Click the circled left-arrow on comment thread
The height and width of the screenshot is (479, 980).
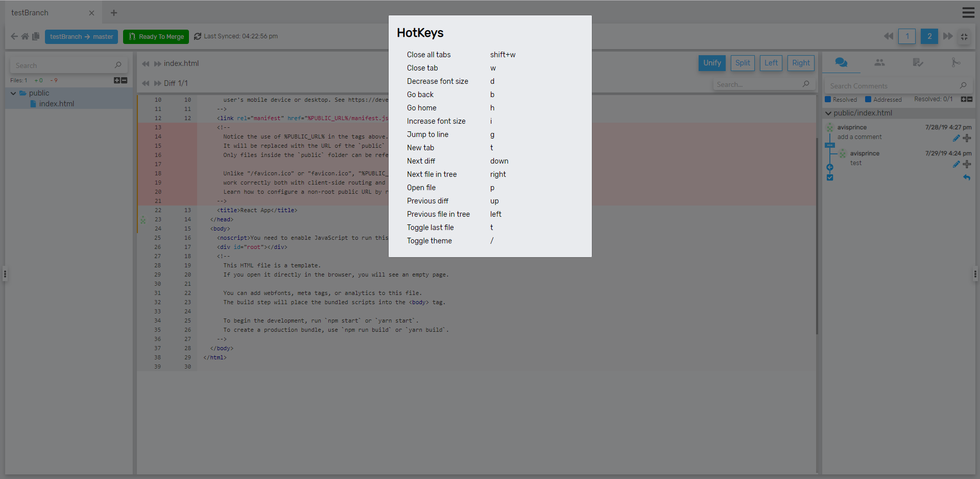pyautogui.click(x=830, y=167)
